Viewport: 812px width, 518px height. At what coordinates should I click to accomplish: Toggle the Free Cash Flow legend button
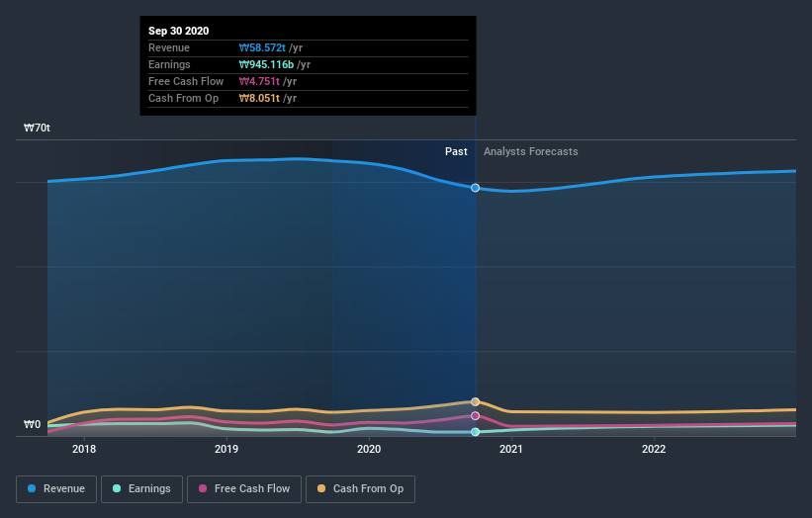click(244, 489)
